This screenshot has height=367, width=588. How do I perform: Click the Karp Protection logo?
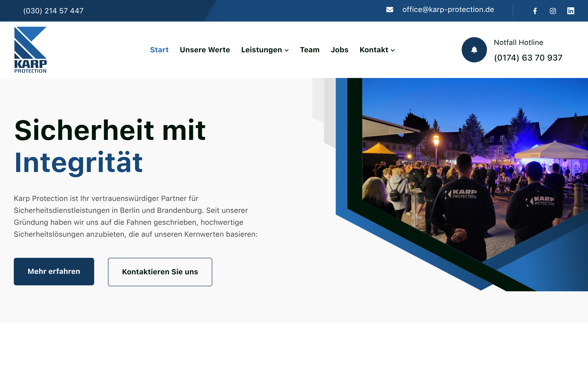pyautogui.click(x=30, y=50)
